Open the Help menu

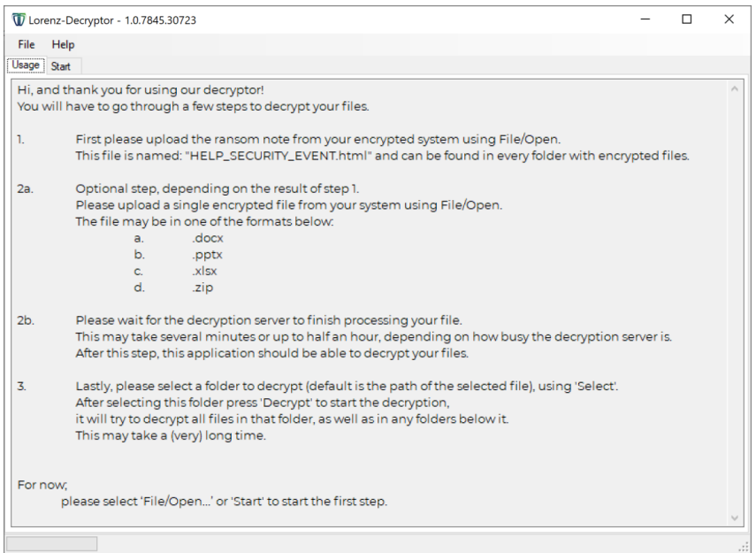point(63,44)
